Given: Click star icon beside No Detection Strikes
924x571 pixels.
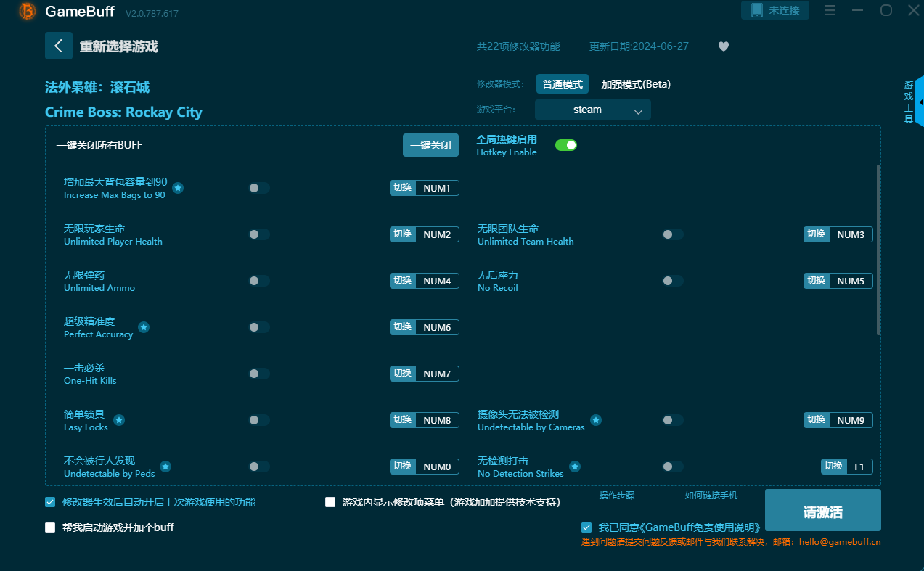Looking at the screenshot, I should (x=575, y=467).
